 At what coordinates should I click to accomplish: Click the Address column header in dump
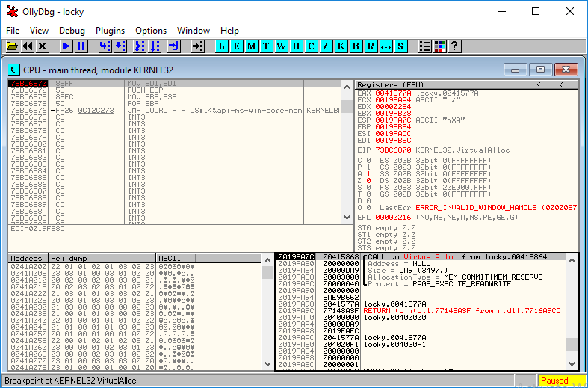pyautogui.click(x=28, y=258)
